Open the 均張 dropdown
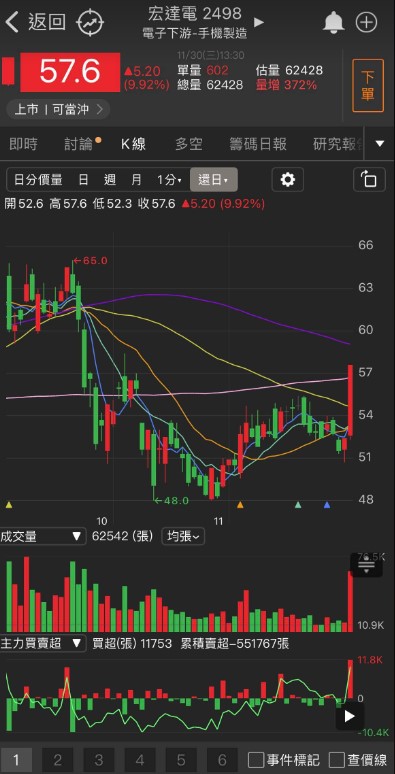Screen dimensions: 395x774 pyautogui.click(x=183, y=536)
